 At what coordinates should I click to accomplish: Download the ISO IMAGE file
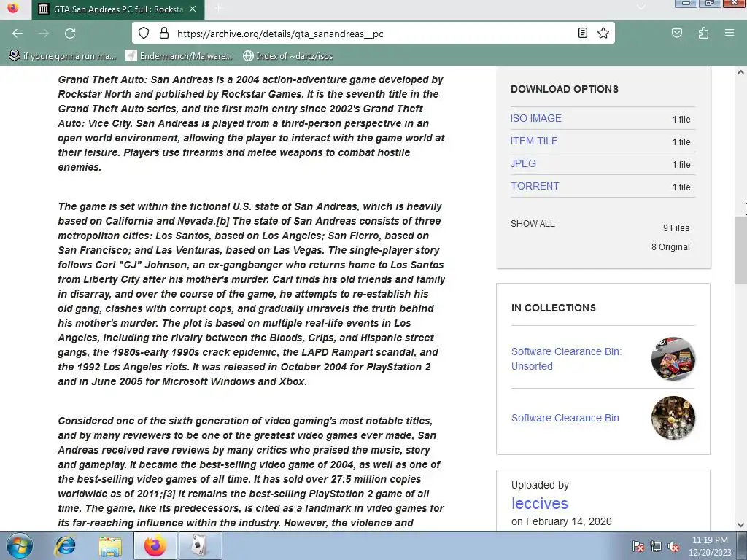click(536, 118)
